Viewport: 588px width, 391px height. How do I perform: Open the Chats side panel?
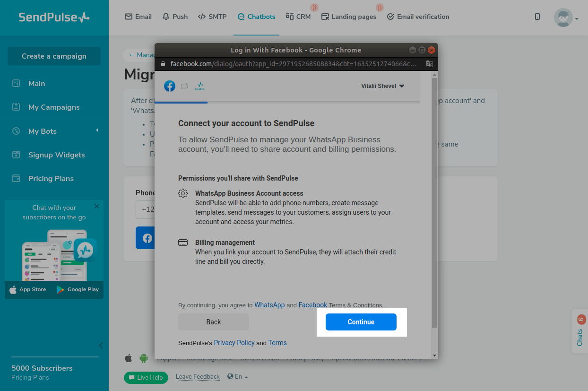(x=580, y=331)
